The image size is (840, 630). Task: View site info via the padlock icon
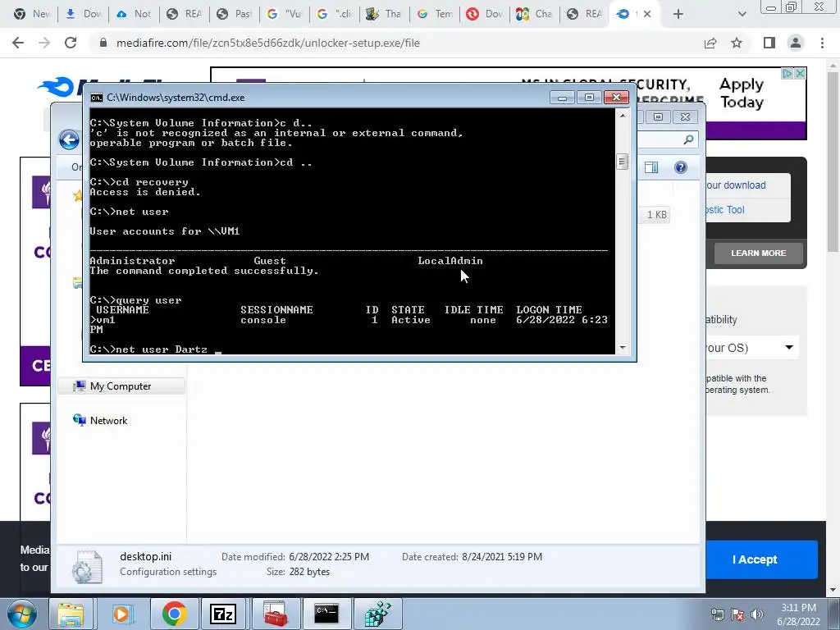[x=103, y=43]
